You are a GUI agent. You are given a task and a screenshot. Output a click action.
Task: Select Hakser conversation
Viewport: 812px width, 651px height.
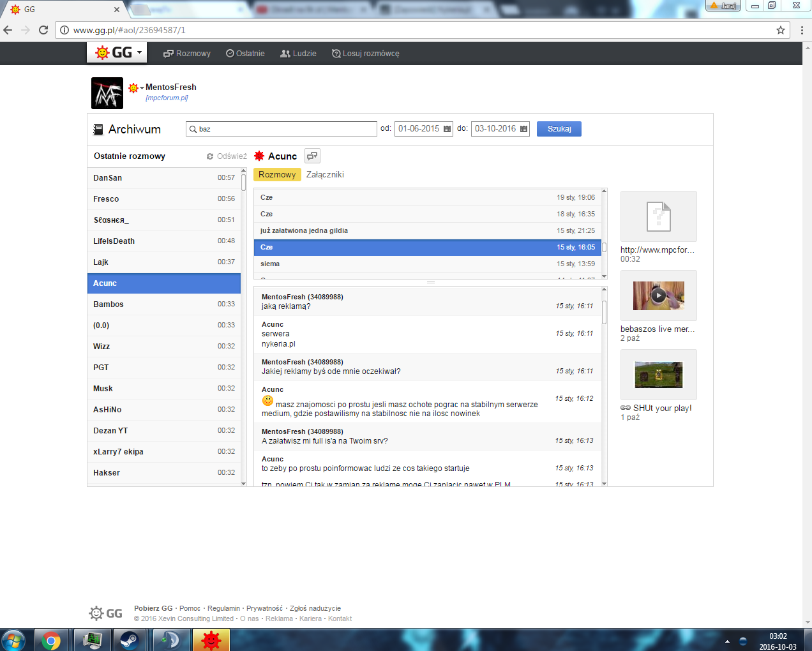pyautogui.click(x=164, y=473)
